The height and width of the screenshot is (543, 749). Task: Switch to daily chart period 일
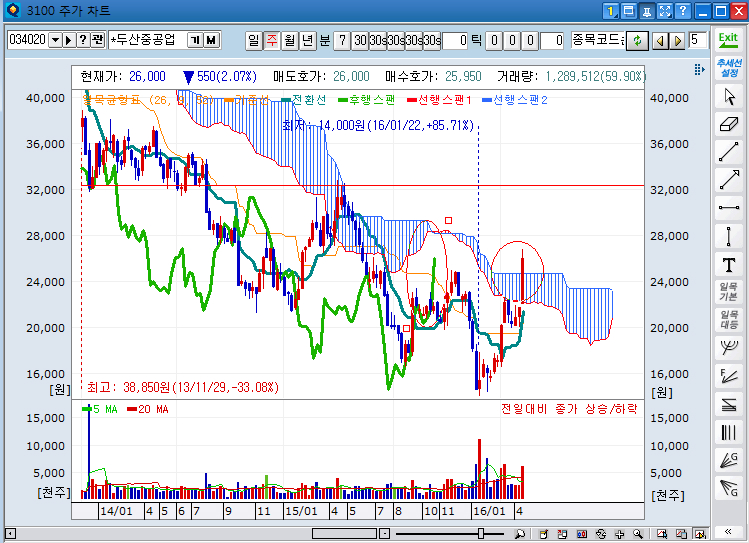tap(254, 40)
